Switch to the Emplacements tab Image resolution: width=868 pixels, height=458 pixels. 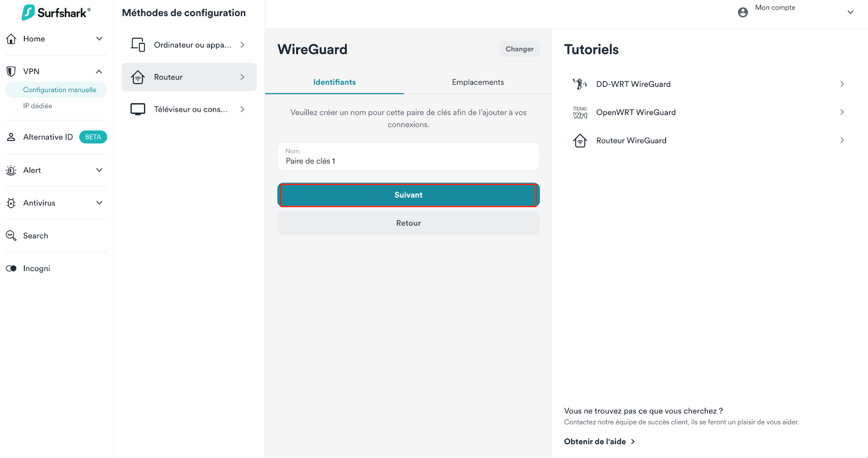click(478, 82)
